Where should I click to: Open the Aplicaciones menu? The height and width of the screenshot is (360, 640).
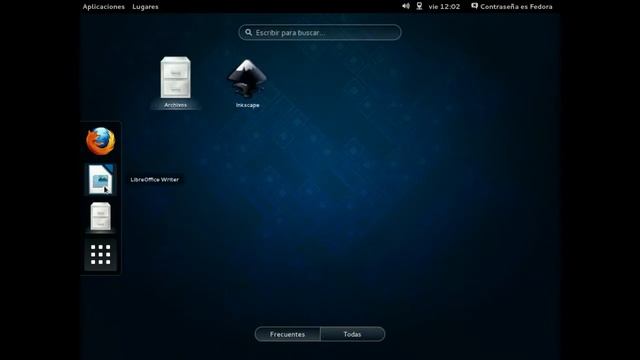[x=104, y=7]
